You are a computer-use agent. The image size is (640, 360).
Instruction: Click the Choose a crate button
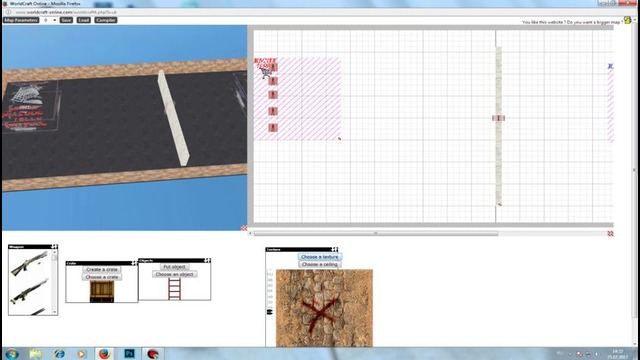(x=102, y=277)
